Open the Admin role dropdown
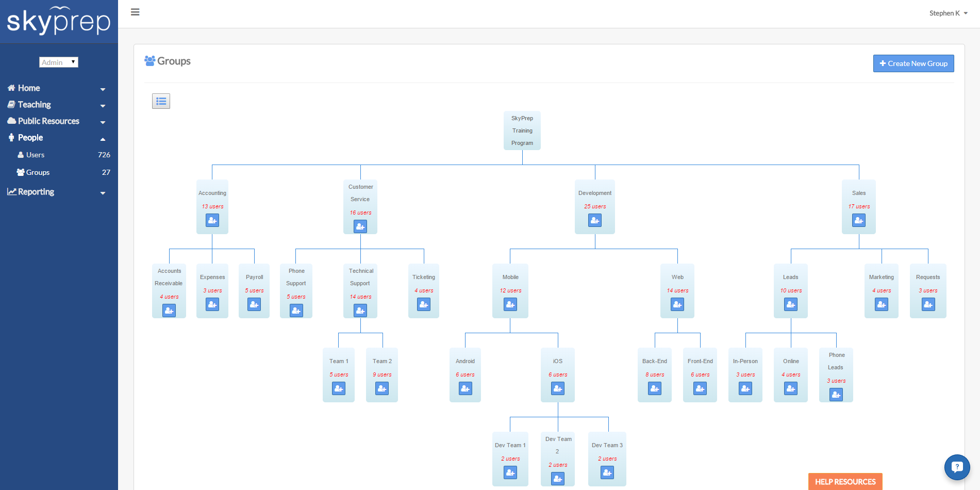This screenshot has width=980, height=490. 59,62
